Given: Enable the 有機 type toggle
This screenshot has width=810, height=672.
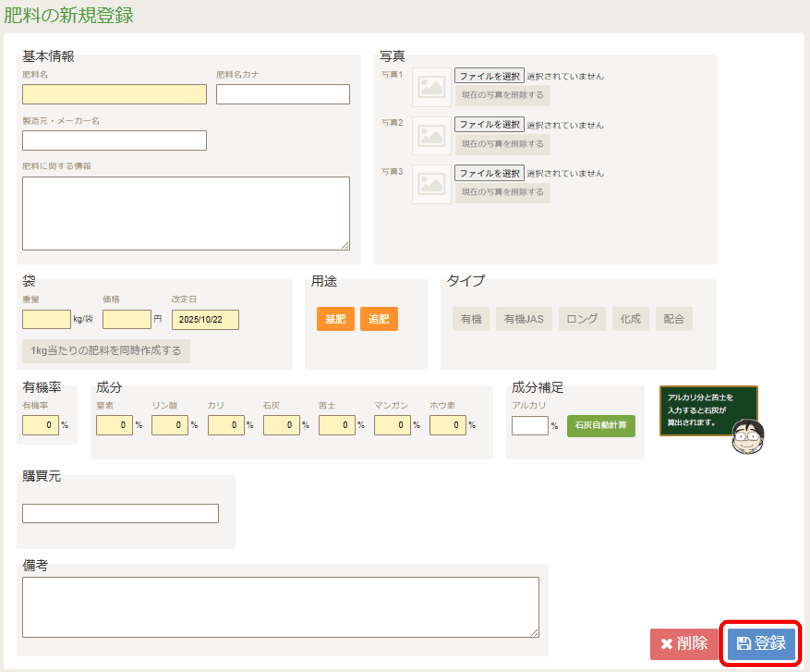Looking at the screenshot, I should pos(470,319).
